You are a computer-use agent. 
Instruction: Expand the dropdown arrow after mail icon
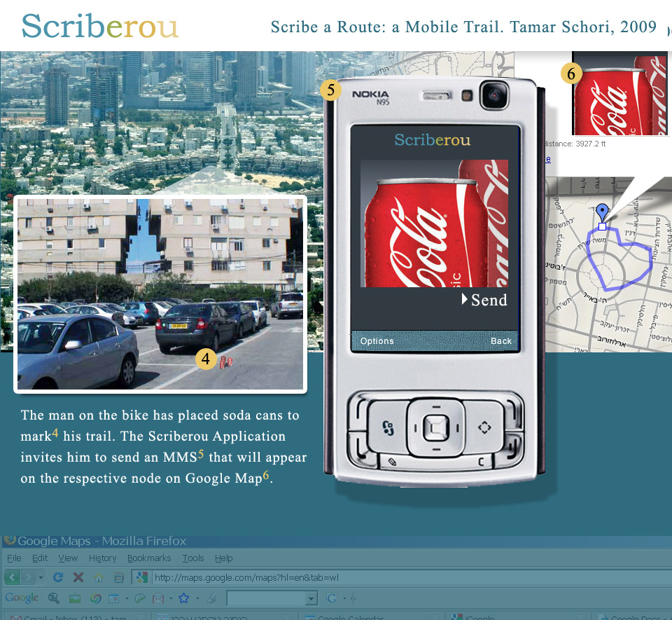(171, 598)
